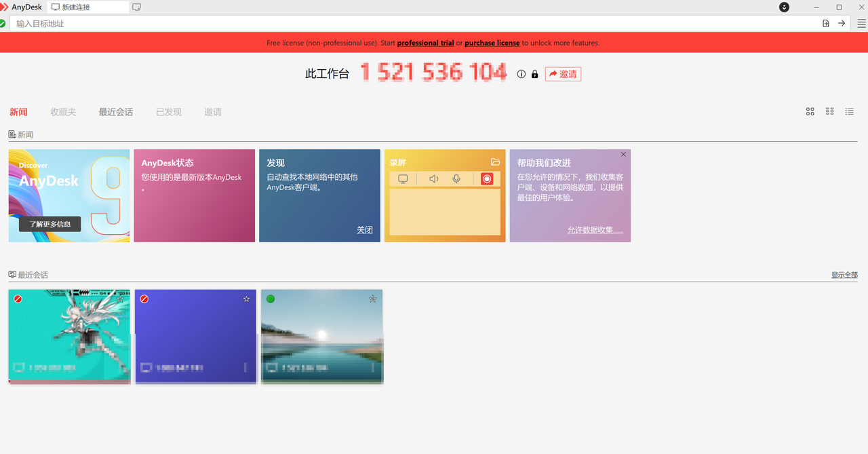Image resolution: width=868 pixels, height=454 pixels.
Task: Click the 了解更多信息 button
Action: point(50,224)
